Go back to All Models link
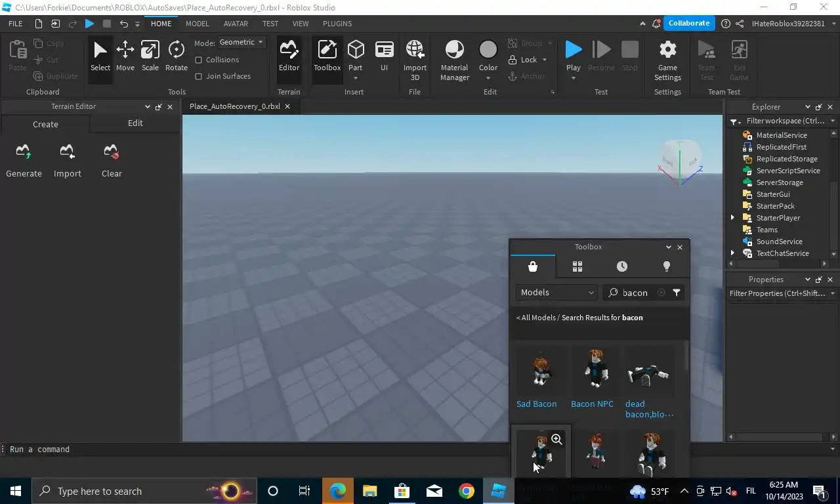Viewport: 840px width, 504px height. [538, 318]
